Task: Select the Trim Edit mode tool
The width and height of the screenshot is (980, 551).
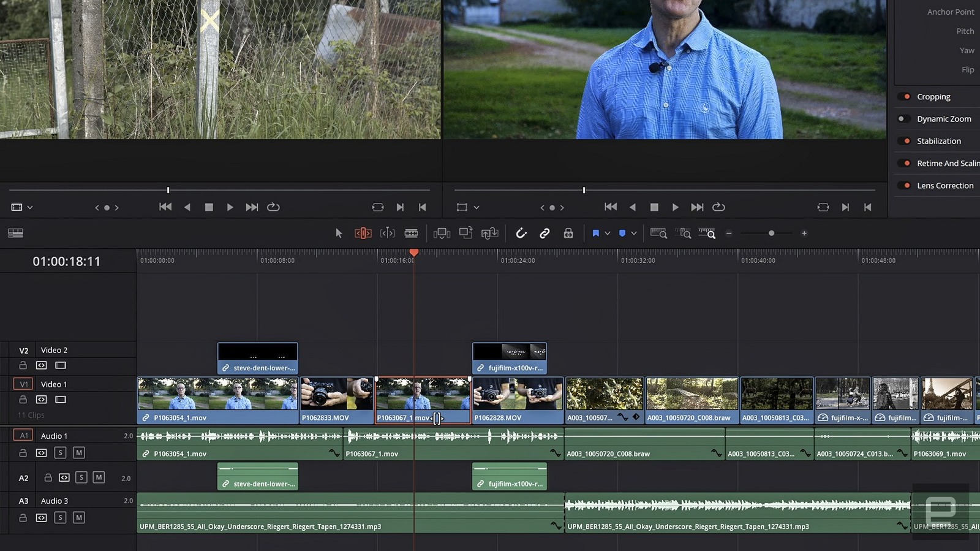Action: [363, 234]
